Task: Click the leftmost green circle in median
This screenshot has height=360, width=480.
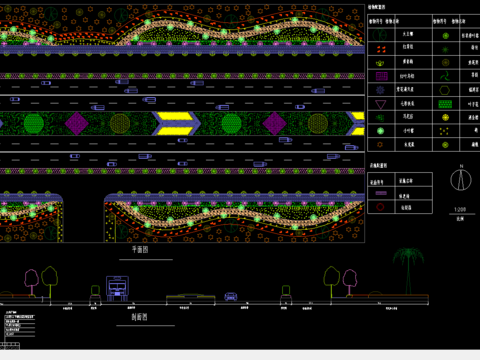Action: pyautogui.click(x=34, y=124)
